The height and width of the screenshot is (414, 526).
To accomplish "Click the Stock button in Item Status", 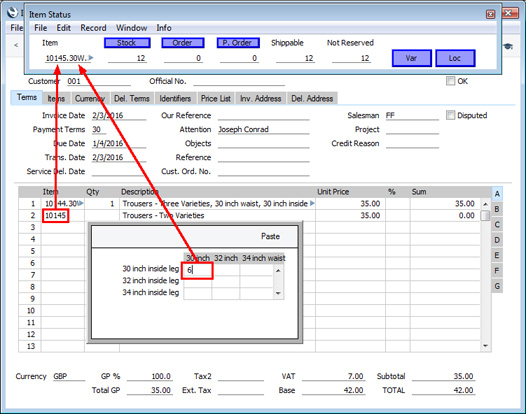I will (127, 43).
